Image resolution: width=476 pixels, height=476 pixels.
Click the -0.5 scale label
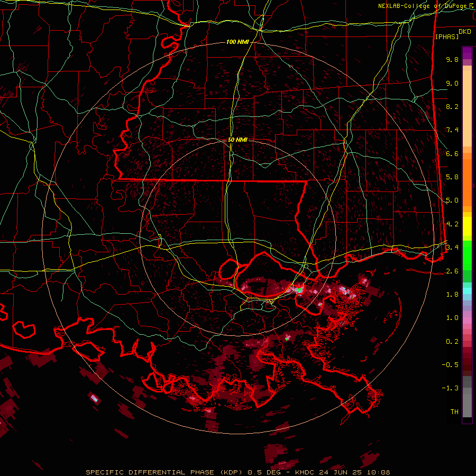450,365
